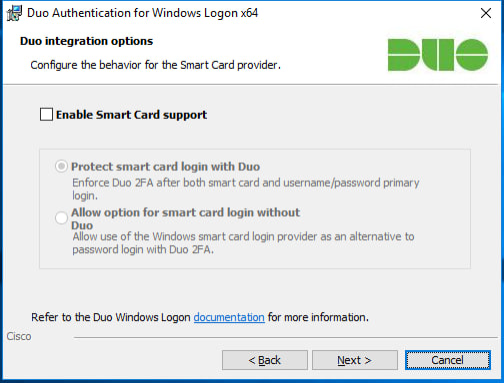Go back to previous installer step

tap(265, 360)
